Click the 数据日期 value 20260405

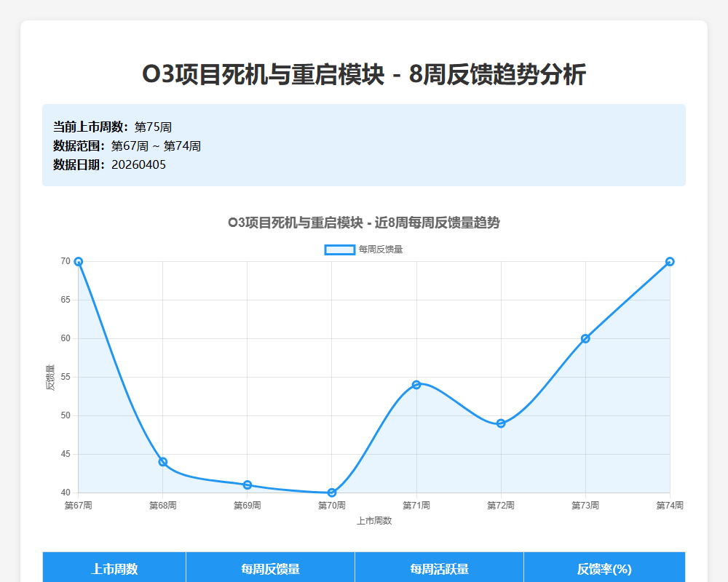(138, 164)
